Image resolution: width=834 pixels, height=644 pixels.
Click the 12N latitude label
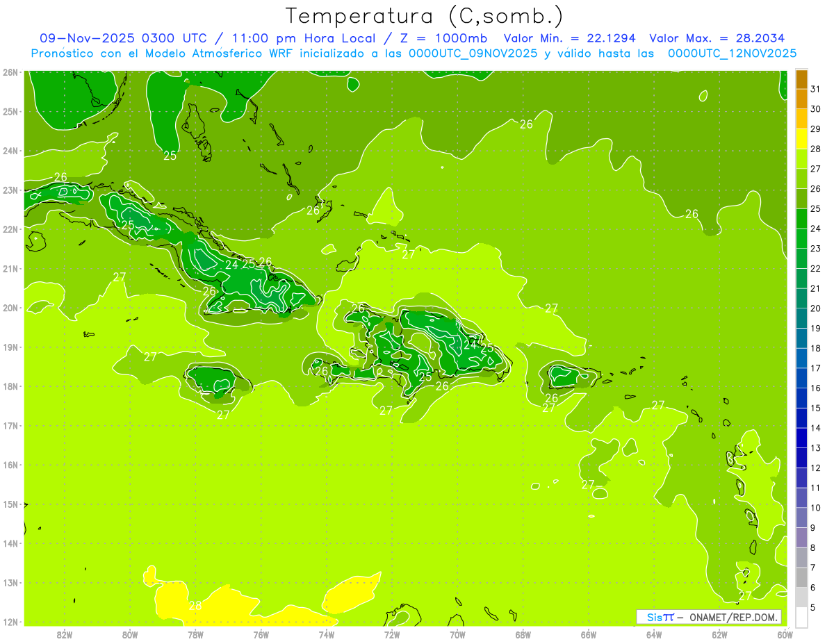pyautogui.click(x=10, y=622)
